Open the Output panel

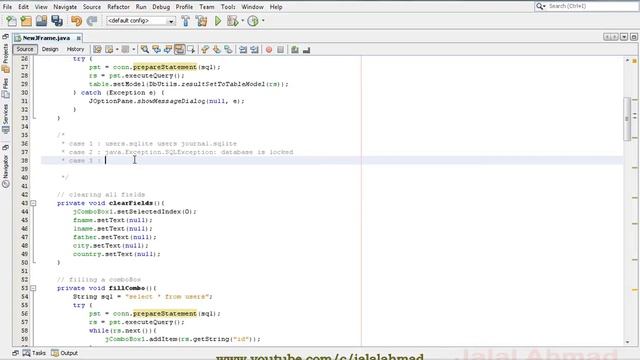(x=64, y=353)
